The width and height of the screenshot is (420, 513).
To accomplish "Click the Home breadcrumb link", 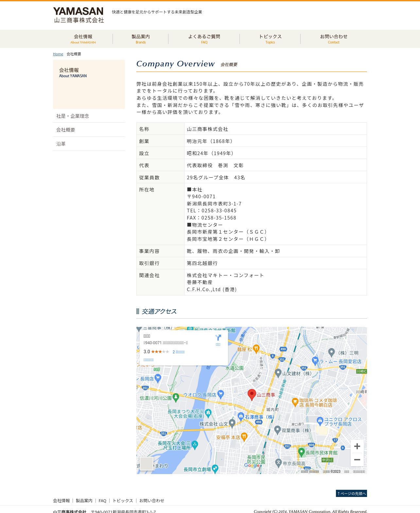I will pos(58,54).
